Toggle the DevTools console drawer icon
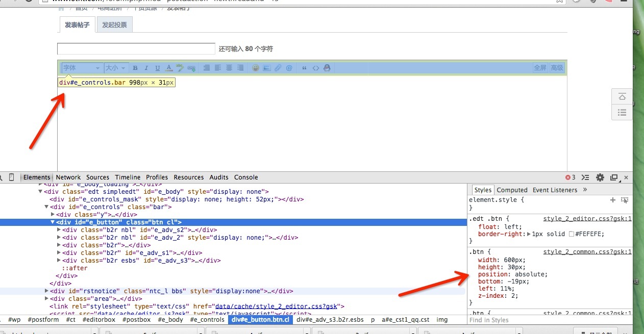 tap(585, 177)
